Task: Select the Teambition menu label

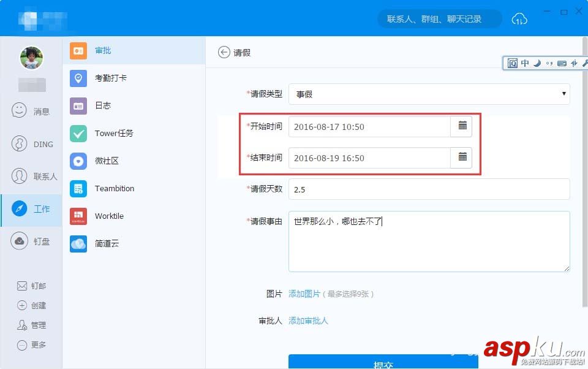Action: [115, 188]
